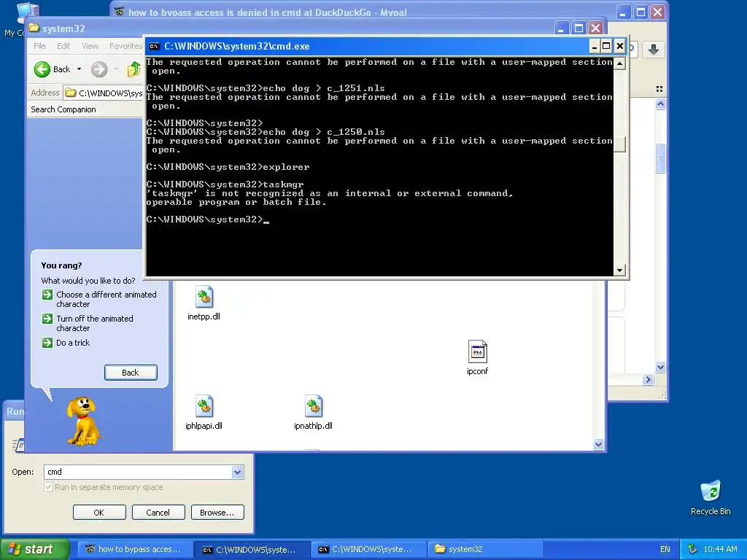Open the View menu in system32 window
Image resolution: width=747 pixels, height=560 pixels.
click(x=90, y=46)
